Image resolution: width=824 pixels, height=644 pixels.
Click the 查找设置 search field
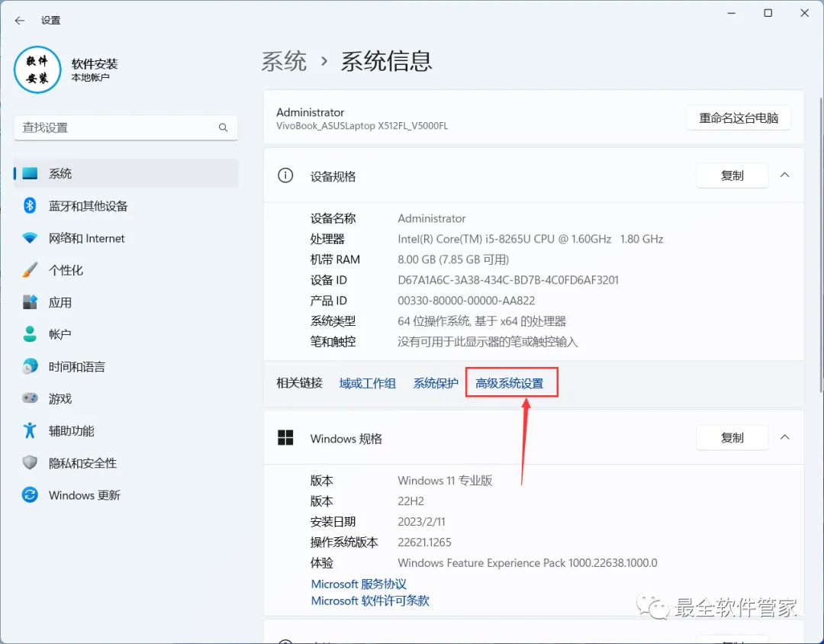tap(126, 127)
